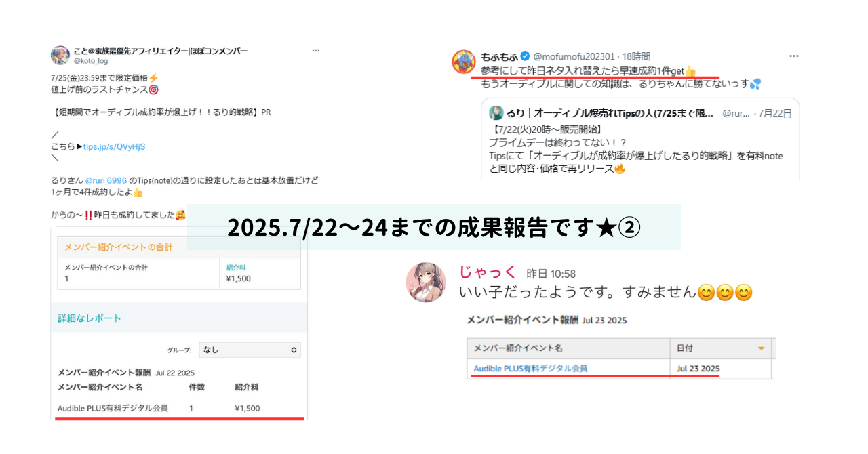Open the tips.jp/s/QVyHjS link
The image size is (868, 454).
click(x=114, y=146)
